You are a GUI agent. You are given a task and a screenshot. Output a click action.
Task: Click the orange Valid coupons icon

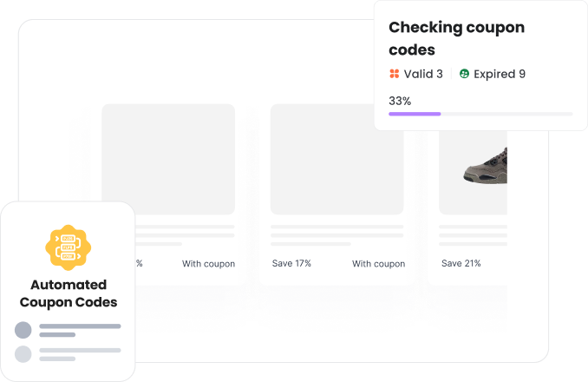coord(395,75)
